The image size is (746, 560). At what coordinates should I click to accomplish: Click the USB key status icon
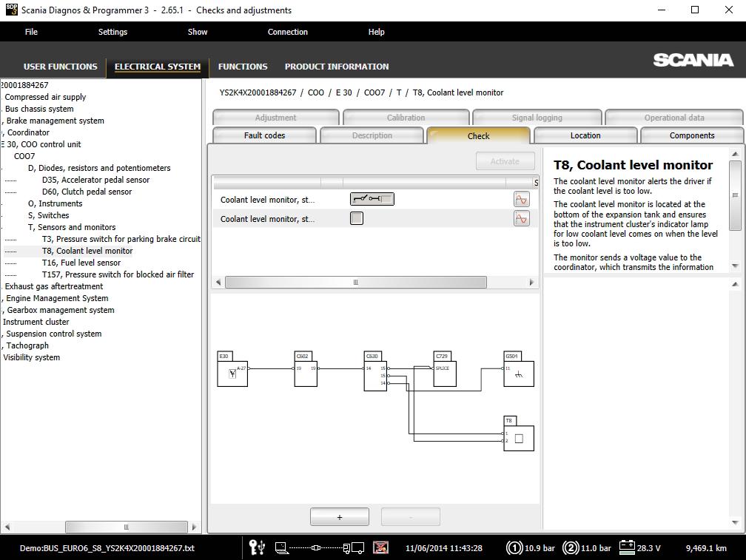[257, 547]
